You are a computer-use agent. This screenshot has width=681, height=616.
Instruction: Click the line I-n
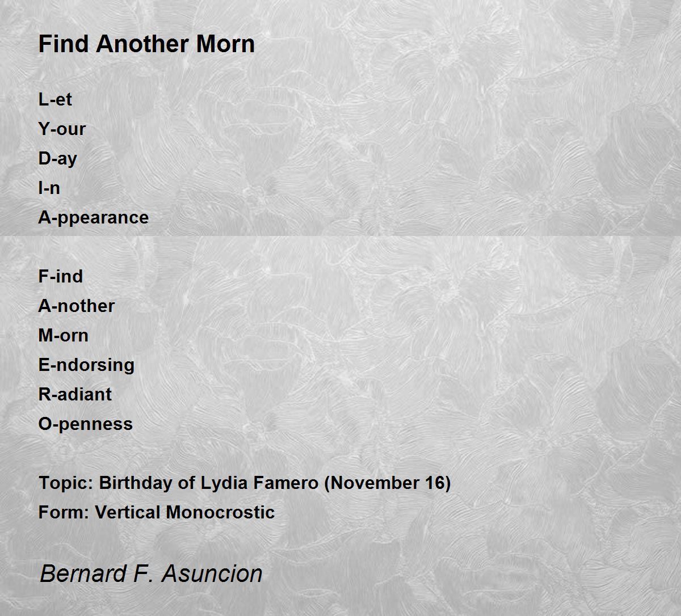click(x=49, y=188)
